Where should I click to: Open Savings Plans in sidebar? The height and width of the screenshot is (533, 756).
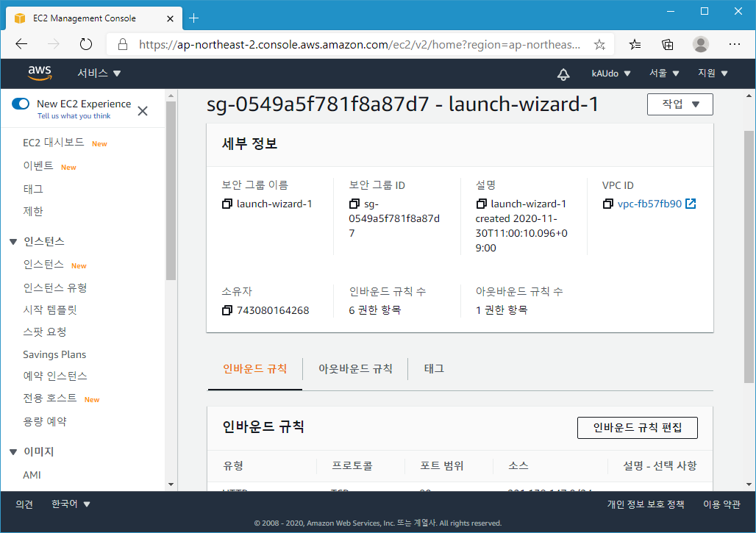pyautogui.click(x=54, y=354)
